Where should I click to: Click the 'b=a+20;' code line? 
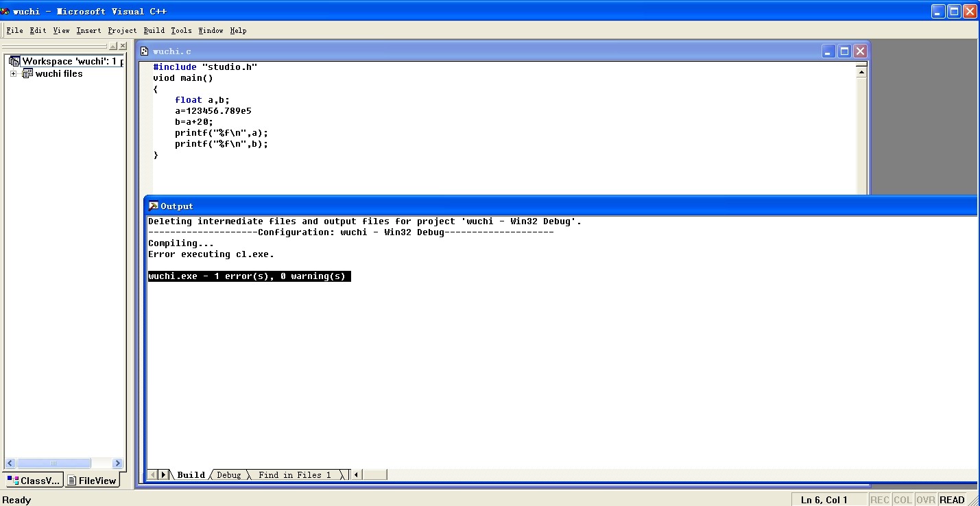(194, 122)
